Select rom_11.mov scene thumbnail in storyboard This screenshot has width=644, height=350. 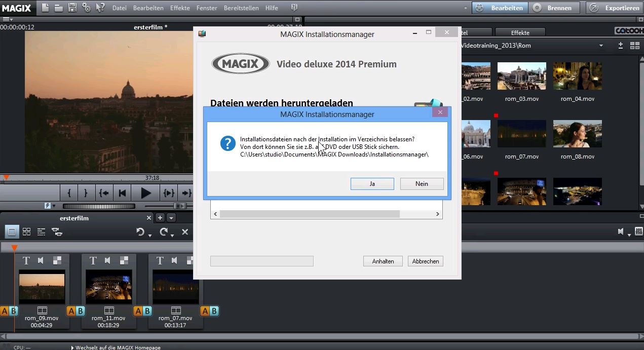pyautogui.click(x=109, y=286)
